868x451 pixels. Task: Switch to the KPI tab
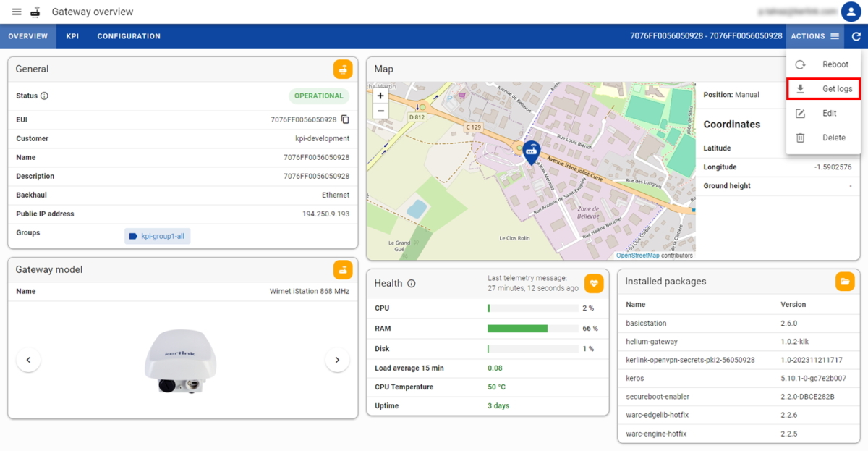coord(72,36)
